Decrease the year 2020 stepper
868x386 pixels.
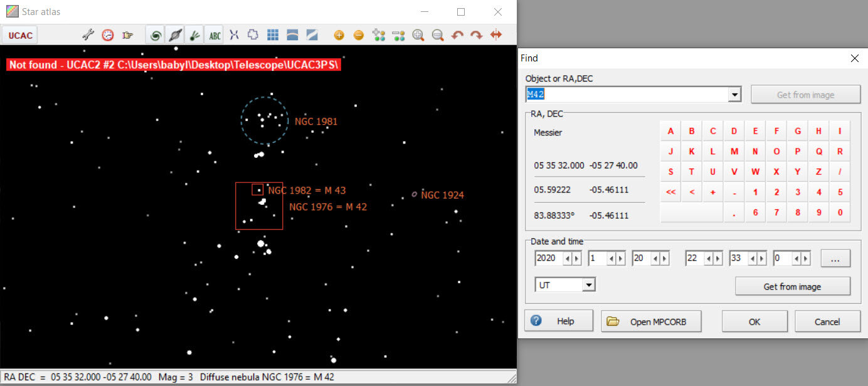[x=568, y=258]
